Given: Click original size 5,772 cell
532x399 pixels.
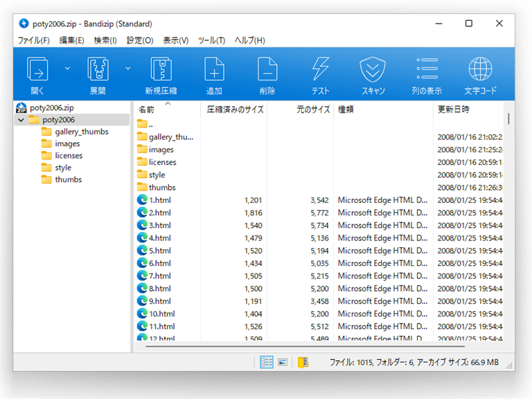Looking at the screenshot, I should click(319, 213).
